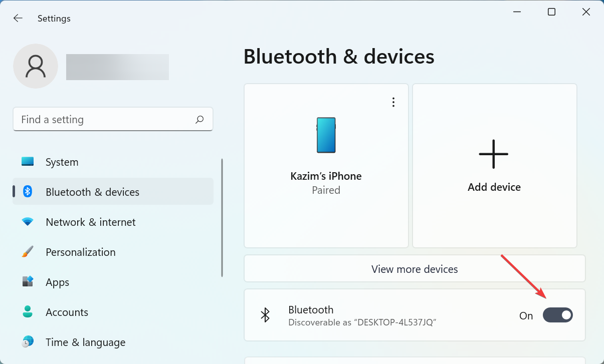Turn off the Bluetooth toggle
Image resolution: width=604 pixels, height=364 pixels.
[557, 315]
